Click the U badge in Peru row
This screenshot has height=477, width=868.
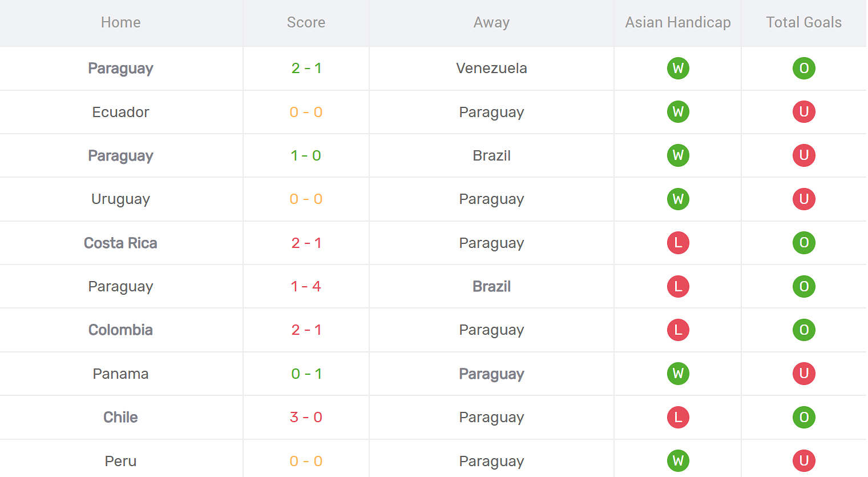pyautogui.click(x=804, y=460)
